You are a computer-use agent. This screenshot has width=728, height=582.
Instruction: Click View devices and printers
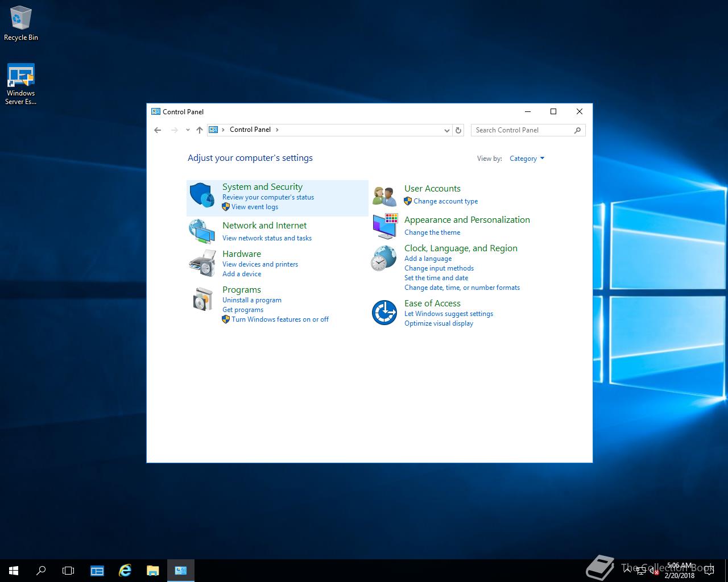[x=260, y=264]
